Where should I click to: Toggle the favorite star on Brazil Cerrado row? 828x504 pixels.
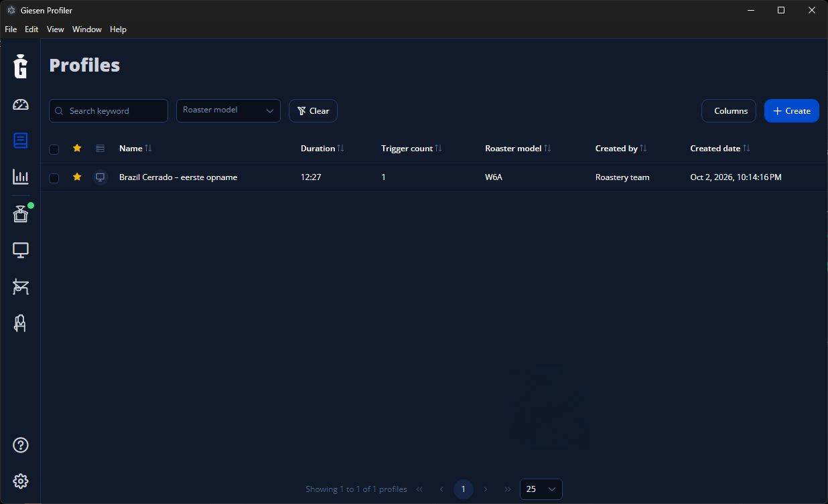click(77, 177)
